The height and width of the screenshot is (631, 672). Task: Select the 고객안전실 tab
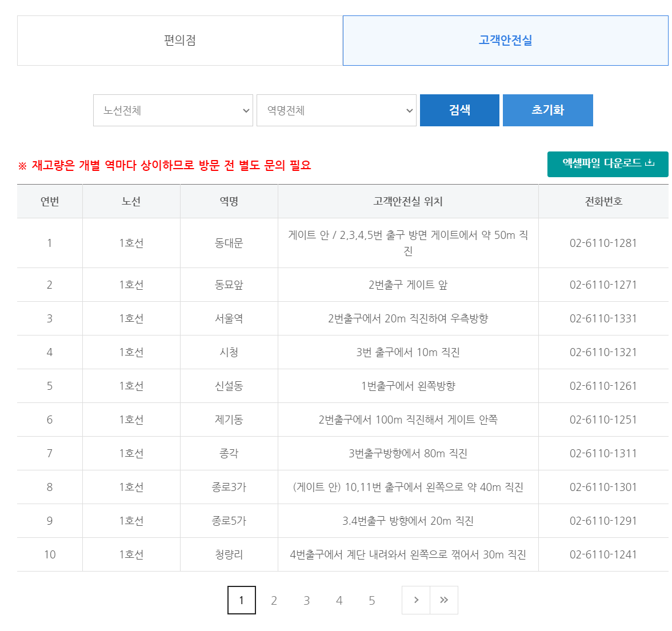tap(505, 41)
